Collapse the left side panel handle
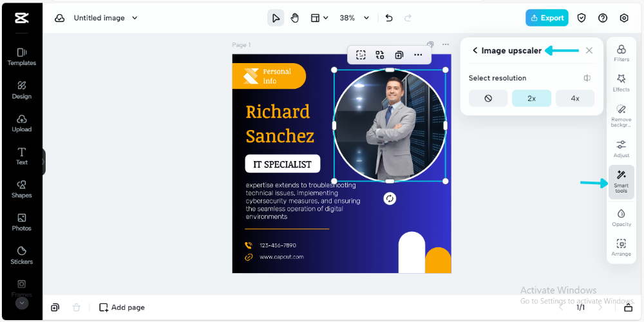Image resolution: width=644 pixels, height=322 pixels. (43, 162)
